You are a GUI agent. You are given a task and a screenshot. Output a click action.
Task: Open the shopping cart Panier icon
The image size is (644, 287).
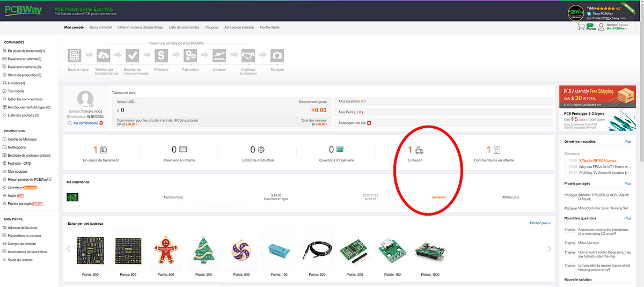pyautogui.click(x=581, y=27)
